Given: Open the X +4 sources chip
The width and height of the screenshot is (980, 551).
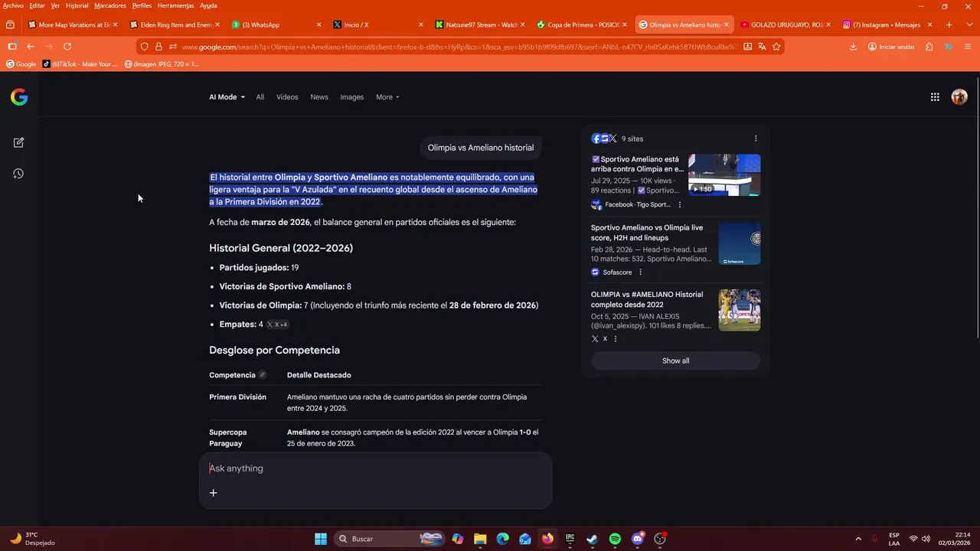Looking at the screenshot, I should click(x=276, y=324).
